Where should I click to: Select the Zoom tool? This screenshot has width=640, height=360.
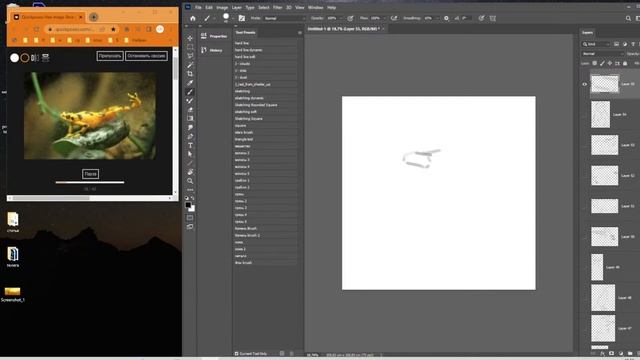(190, 181)
